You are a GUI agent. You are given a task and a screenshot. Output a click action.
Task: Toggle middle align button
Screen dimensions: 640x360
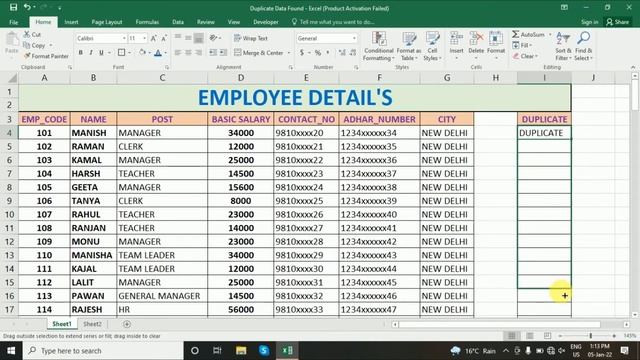coord(188,38)
